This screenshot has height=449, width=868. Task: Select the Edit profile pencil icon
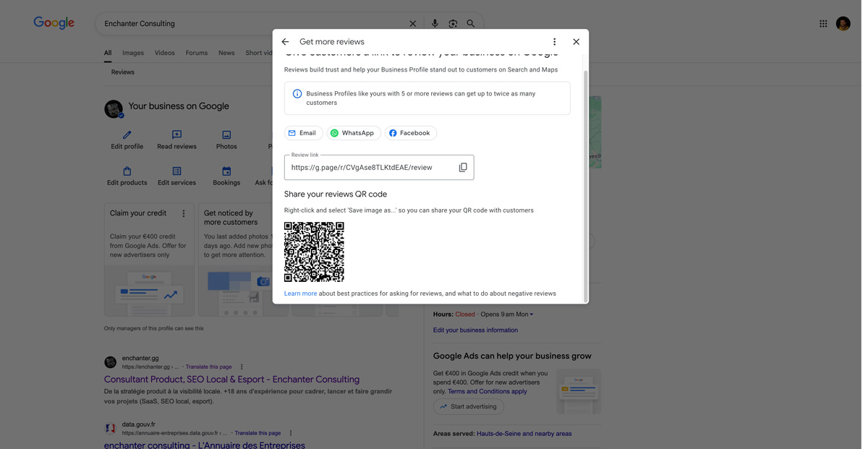pyautogui.click(x=127, y=134)
